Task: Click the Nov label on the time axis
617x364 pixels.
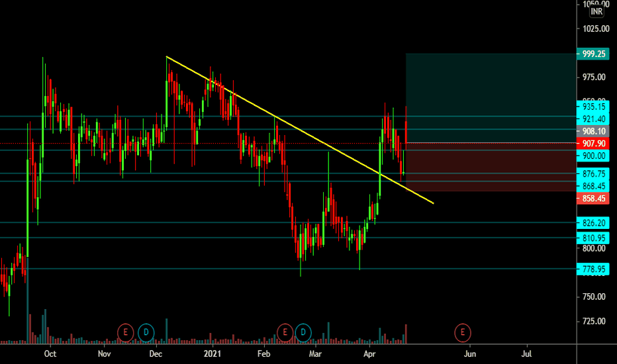Action: (x=105, y=354)
